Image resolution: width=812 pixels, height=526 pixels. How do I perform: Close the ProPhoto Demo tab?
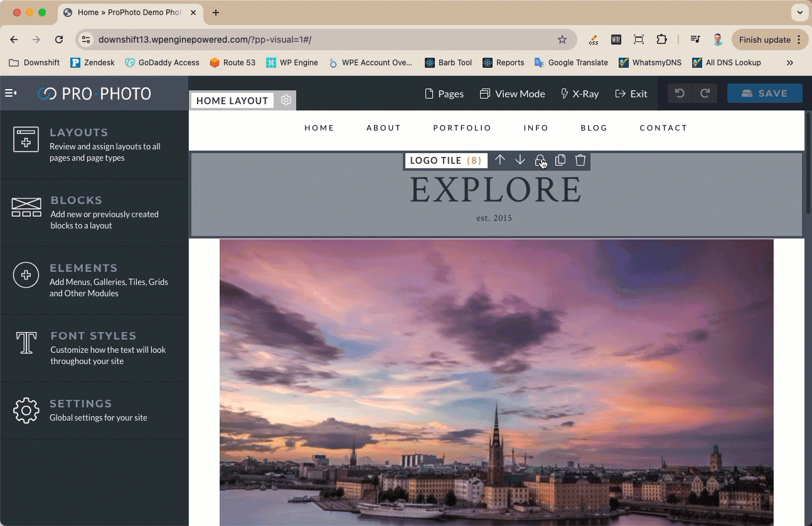[x=195, y=13]
